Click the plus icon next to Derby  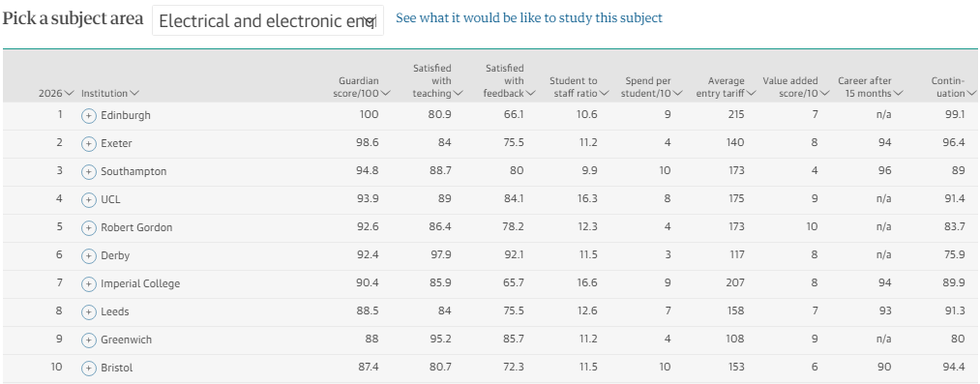coord(89,256)
